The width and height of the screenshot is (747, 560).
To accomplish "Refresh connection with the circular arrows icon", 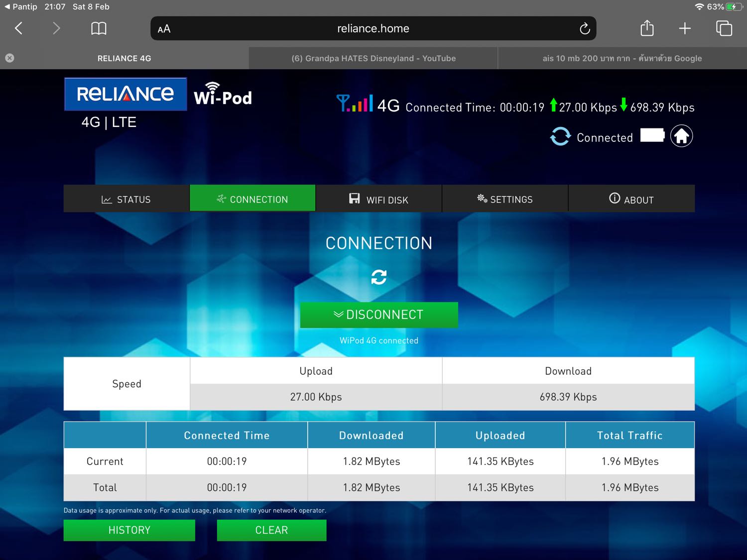I will click(379, 277).
